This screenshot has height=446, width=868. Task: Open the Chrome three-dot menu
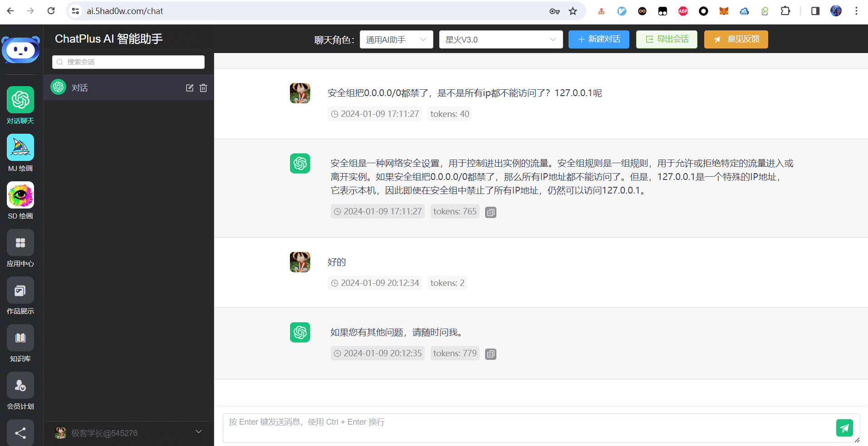pyautogui.click(x=856, y=11)
